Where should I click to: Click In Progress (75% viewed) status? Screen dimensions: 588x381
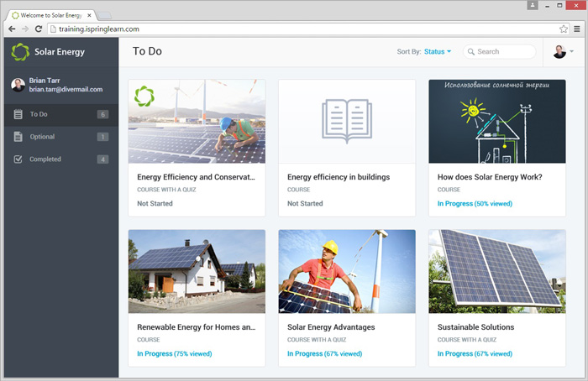point(175,353)
